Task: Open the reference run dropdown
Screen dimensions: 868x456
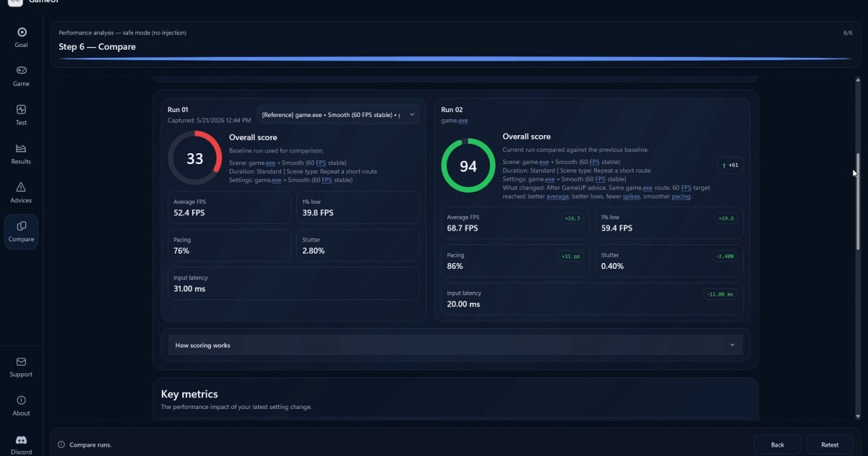Action: (x=338, y=114)
